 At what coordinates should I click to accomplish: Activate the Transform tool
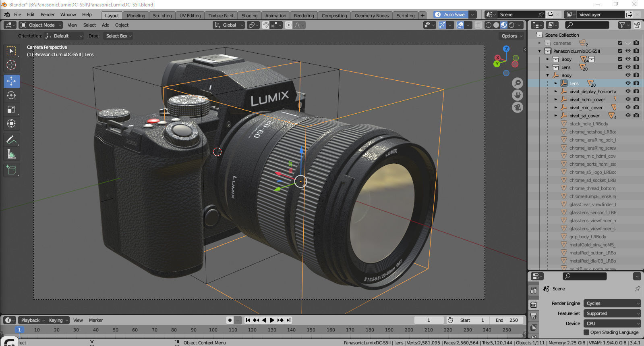(x=11, y=123)
